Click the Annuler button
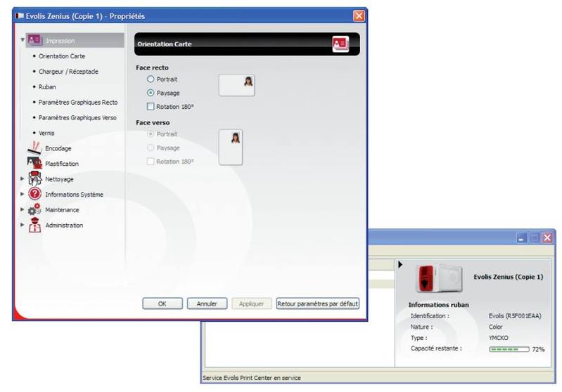This screenshot has width=562, height=392. click(207, 303)
